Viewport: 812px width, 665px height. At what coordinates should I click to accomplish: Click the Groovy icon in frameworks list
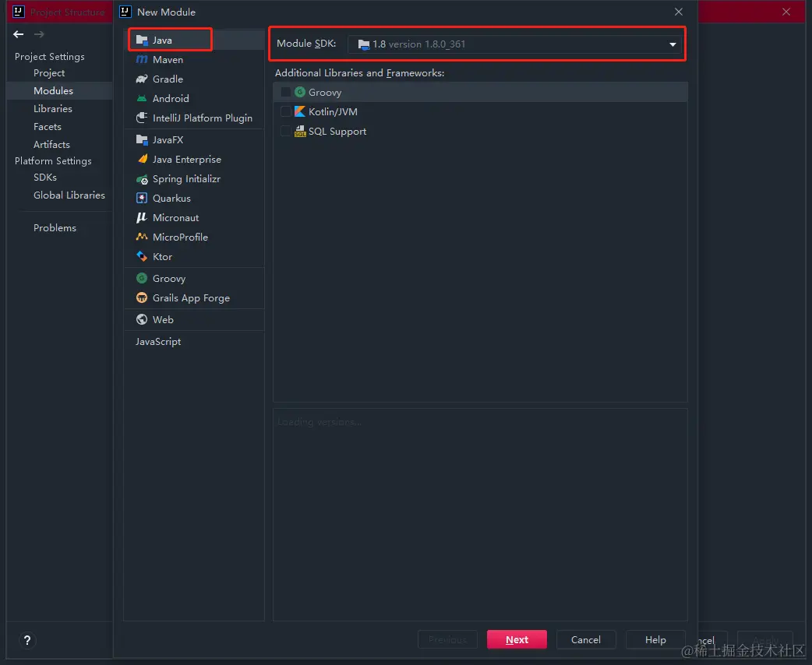(300, 92)
